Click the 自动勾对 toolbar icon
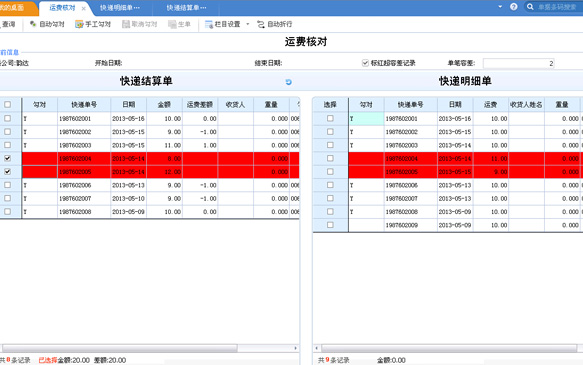This screenshot has width=583, height=365. coord(33,24)
